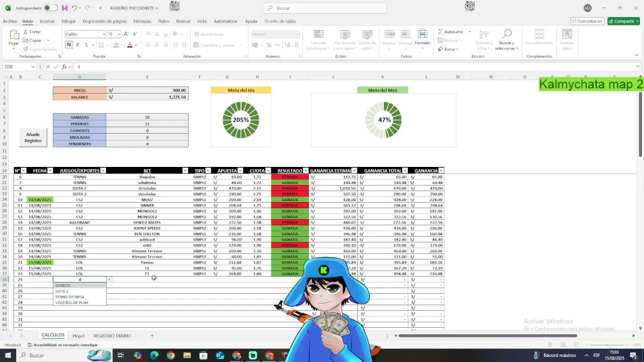
Task: Click the Añadir Registro button
Action: (33, 137)
